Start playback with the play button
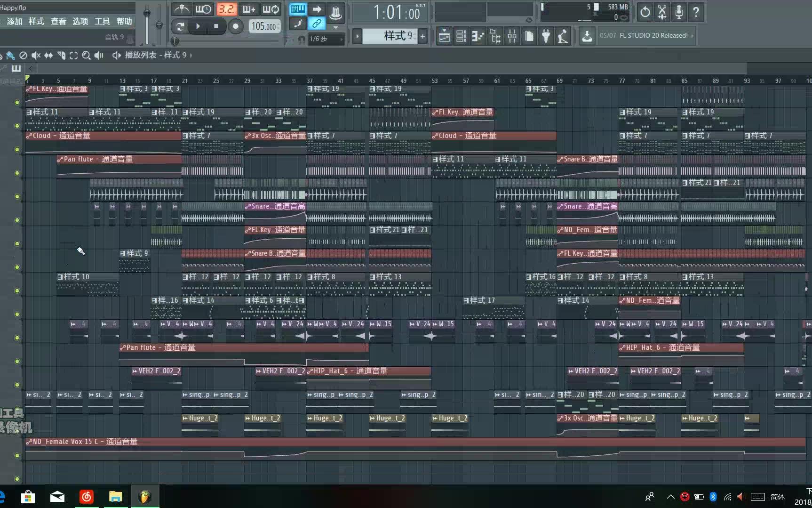This screenshot has height=508, width=812. 198,26
